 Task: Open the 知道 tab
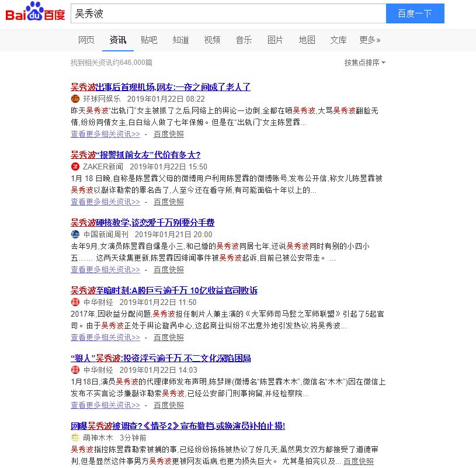coord(180,40)
